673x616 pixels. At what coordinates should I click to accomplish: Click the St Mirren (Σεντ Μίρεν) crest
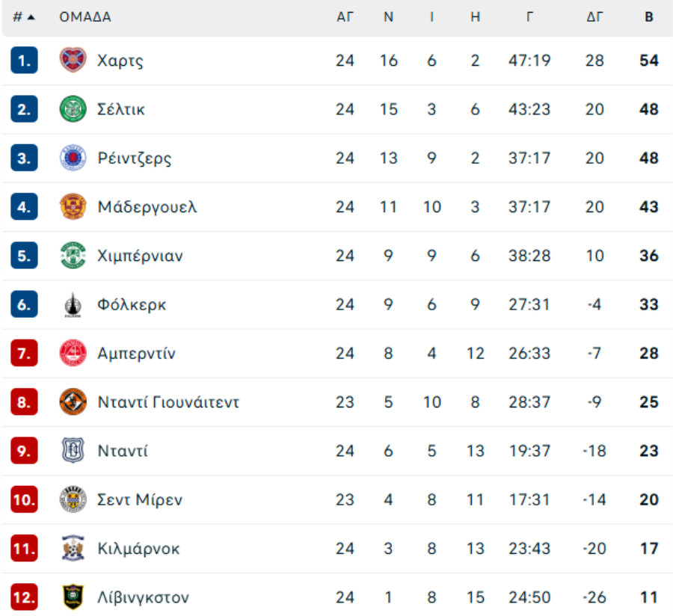pos(73,499)
